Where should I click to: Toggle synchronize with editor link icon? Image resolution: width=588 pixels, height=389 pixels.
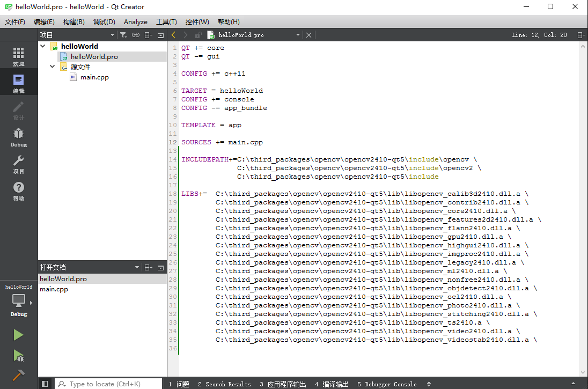[136, 35]
